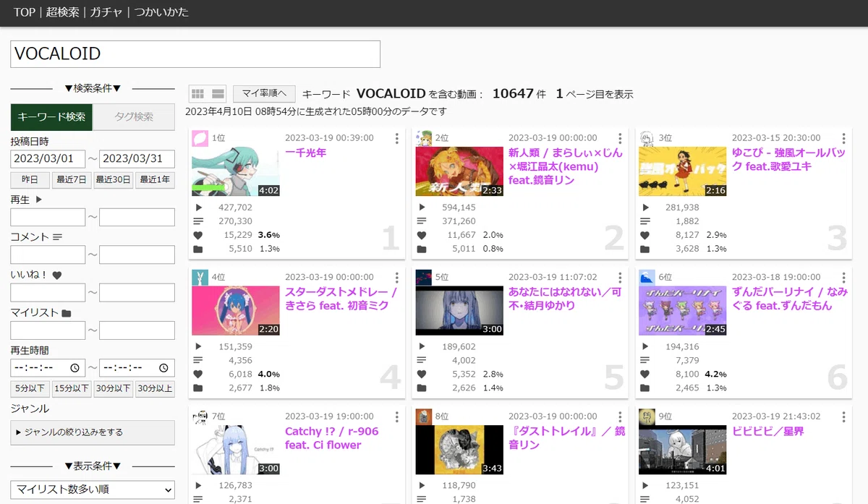The width and height of the screenshot is (868, 504).
Task: Click uploader avatar icon of rank 4 video
Action: [200, 278]
